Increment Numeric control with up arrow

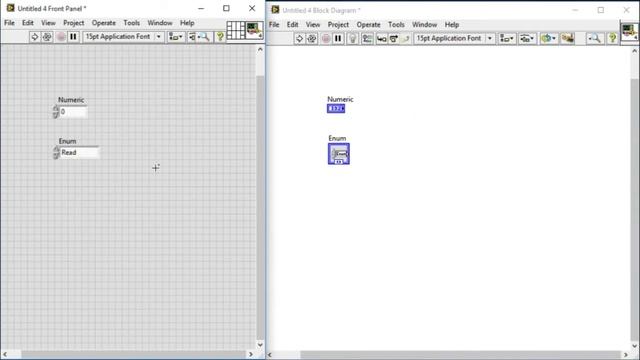[x=56, y=109]
